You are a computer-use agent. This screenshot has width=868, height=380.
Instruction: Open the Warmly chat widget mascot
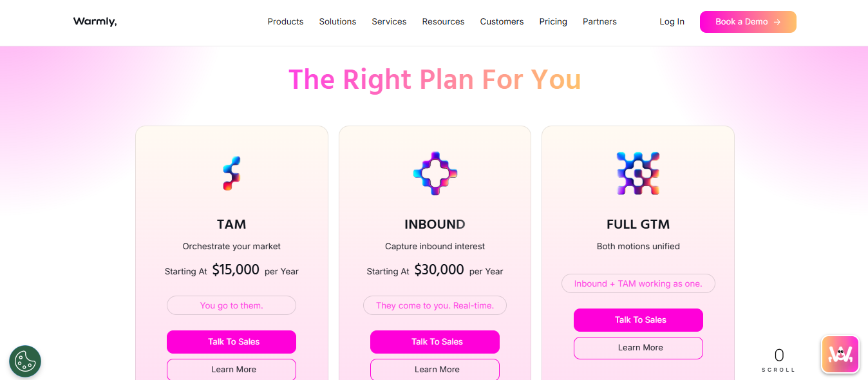point(840,354)
